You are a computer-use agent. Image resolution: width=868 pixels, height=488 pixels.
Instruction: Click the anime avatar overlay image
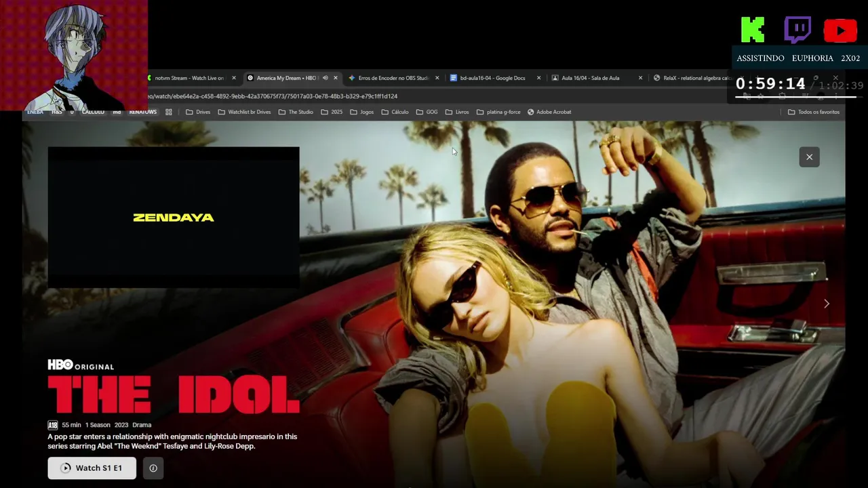tap(74, 55)
